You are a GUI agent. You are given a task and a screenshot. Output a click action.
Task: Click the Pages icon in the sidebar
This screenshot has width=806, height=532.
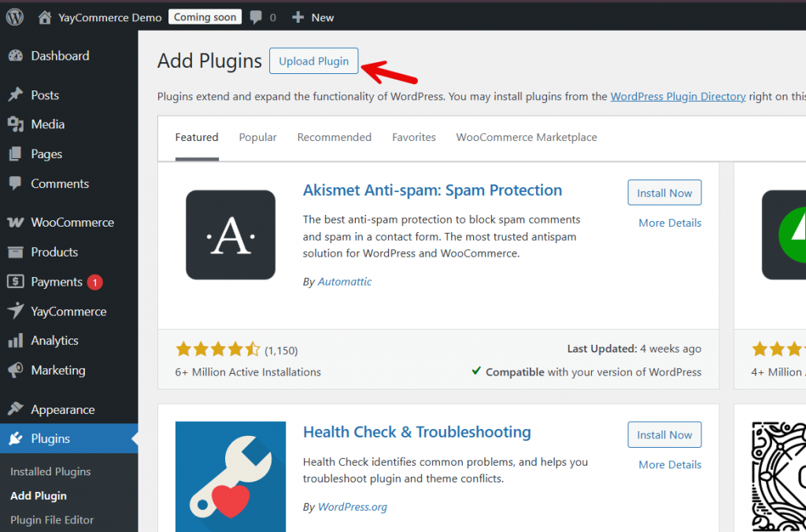click(x=17, y=153)
